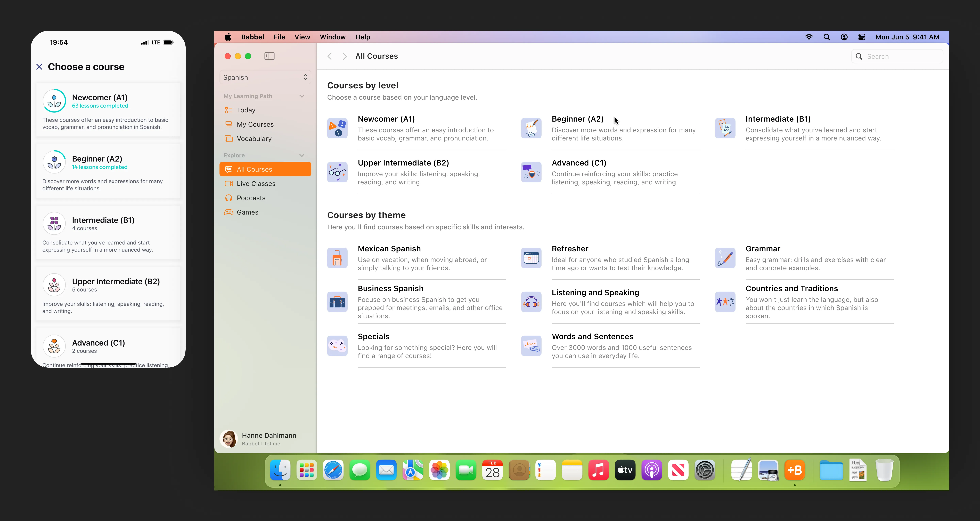Open the Mexican Spanish course title

click(x=389, y=249)
